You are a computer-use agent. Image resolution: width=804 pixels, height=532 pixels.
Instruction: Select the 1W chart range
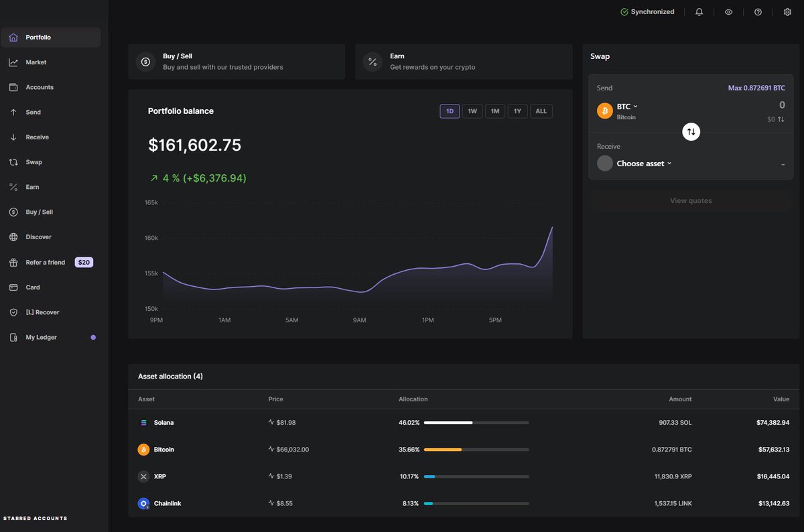point(472,111)
